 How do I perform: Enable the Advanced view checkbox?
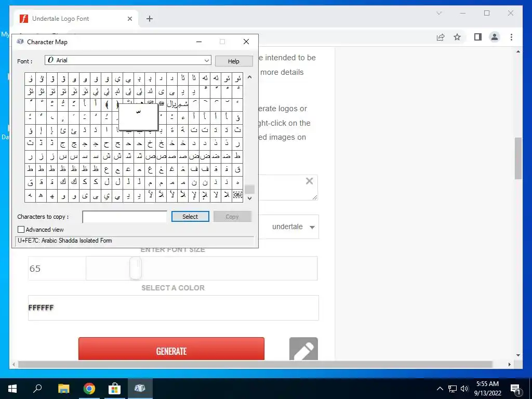click(x=21, y=229)
